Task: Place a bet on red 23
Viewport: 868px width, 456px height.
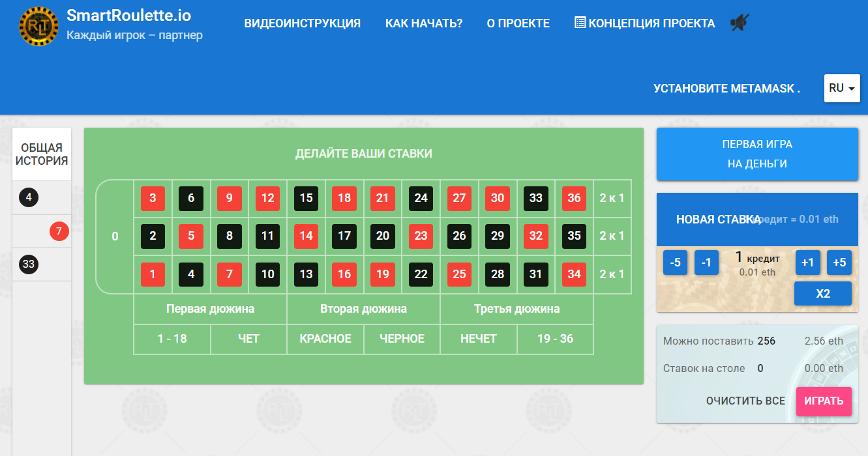Action: [x=421, y=236]
